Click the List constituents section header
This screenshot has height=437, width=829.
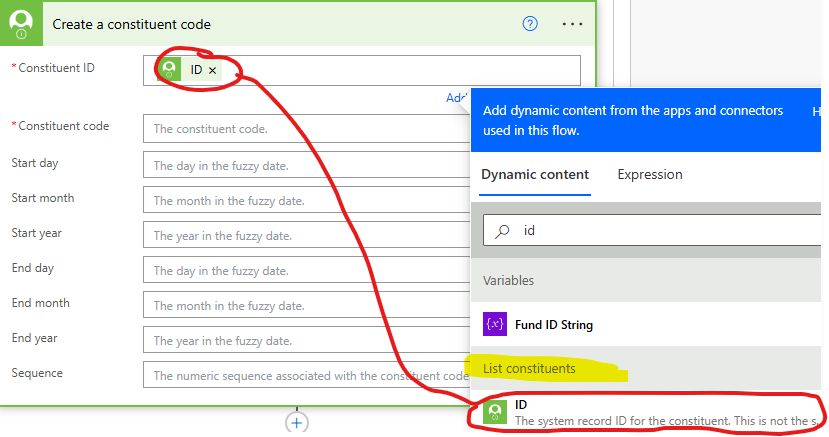pos(646,368)
